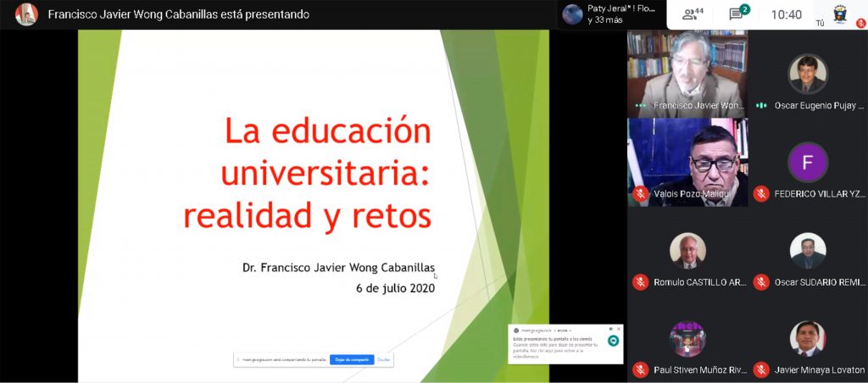The image size is (868, 383).
Task: Open the participants list showing 44 people
Action: (693, 14)
